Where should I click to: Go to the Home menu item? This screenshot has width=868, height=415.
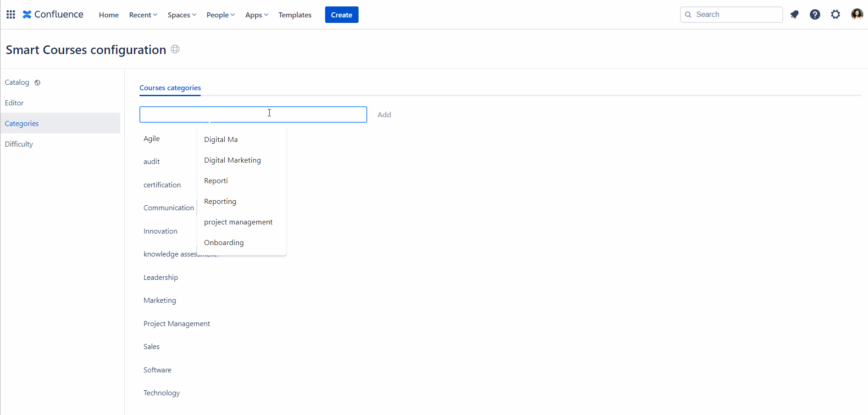pyautogui.click(x=109, y=15)
